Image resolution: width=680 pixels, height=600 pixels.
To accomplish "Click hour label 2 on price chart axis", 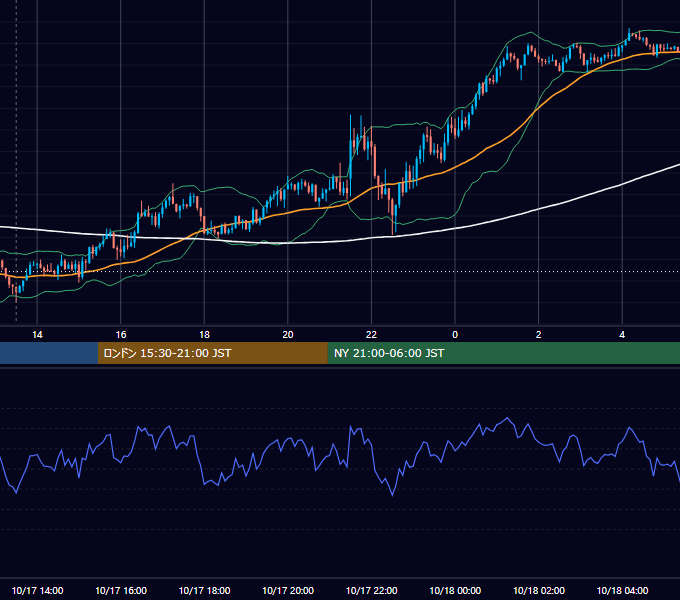I will pyautogui.click(x=539, y=335).
